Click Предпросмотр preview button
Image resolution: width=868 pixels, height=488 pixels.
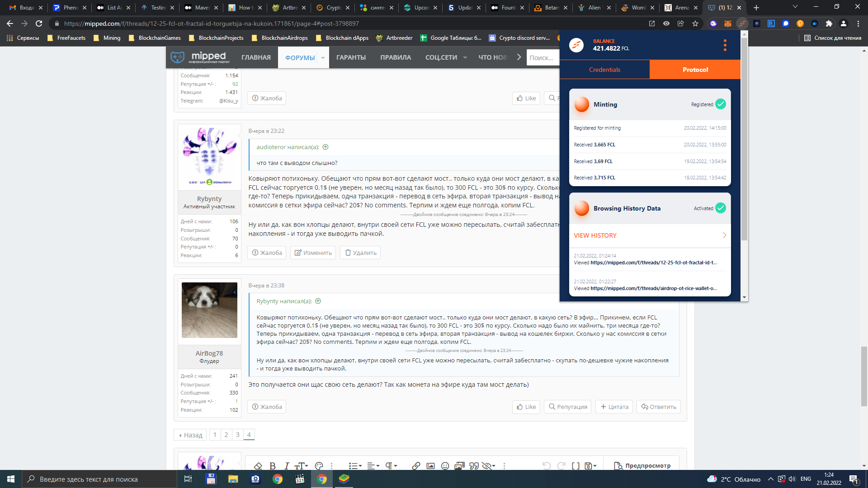coord(642,466)
